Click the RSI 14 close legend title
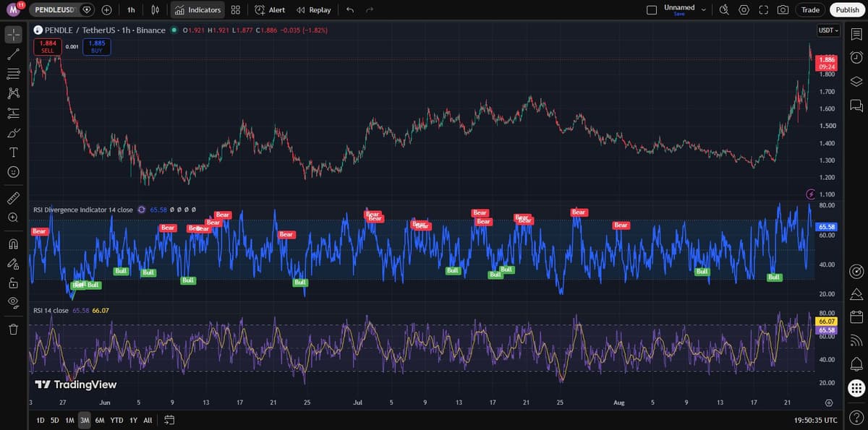868x430 pixels. tap(51, 310)
